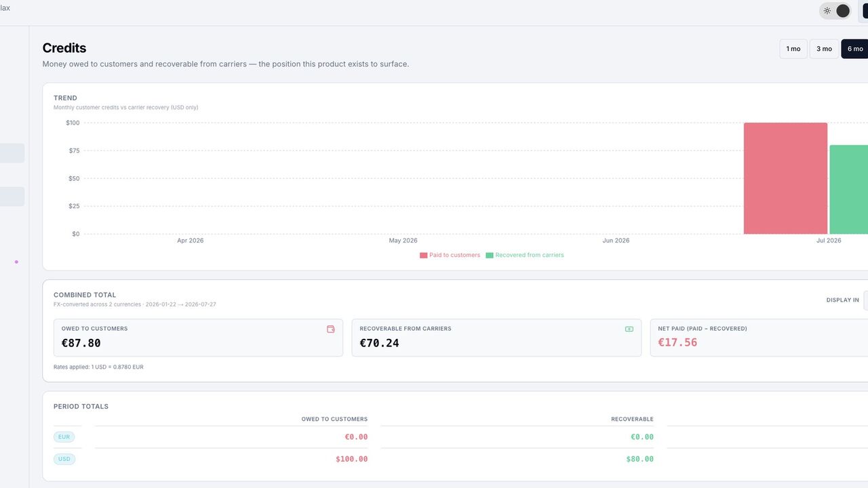Select the 3 mo range button
This screenshot has width=868, height=488.
824,49
